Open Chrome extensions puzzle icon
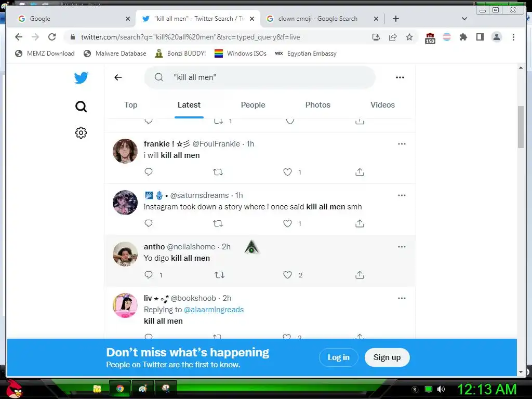 pos(463,37)
